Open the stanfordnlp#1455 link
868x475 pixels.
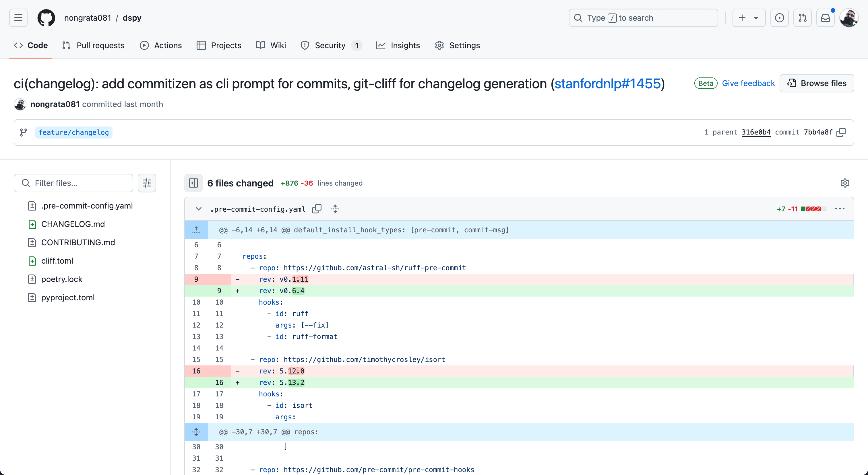pyautogui.click(x=608, y=84)
